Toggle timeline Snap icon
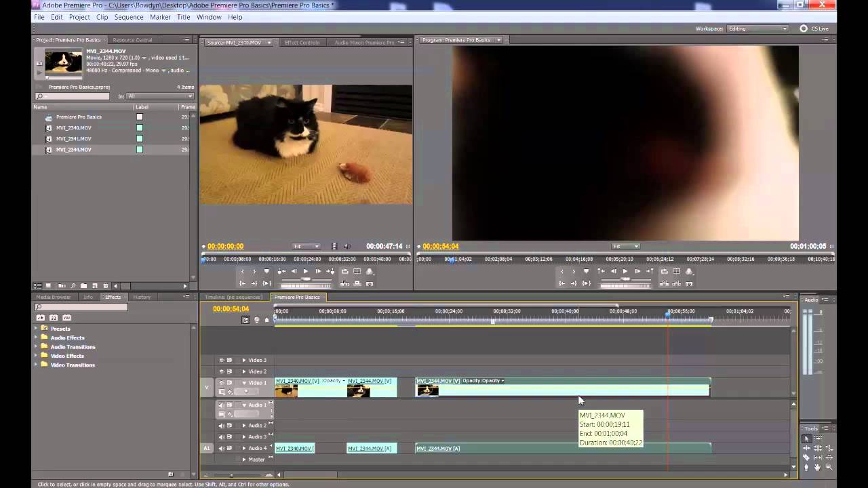The width and height of the screenshot is (868, 488). 245,320
